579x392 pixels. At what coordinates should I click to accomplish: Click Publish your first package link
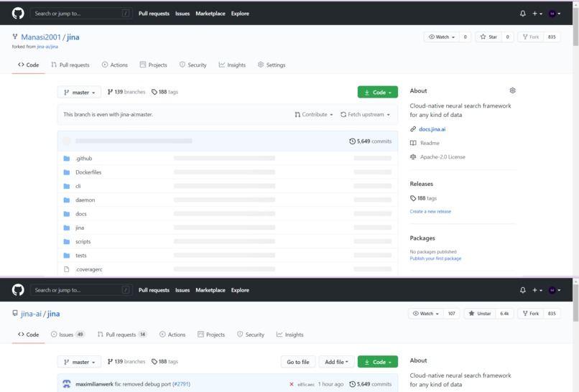click(x=435, y=258)
